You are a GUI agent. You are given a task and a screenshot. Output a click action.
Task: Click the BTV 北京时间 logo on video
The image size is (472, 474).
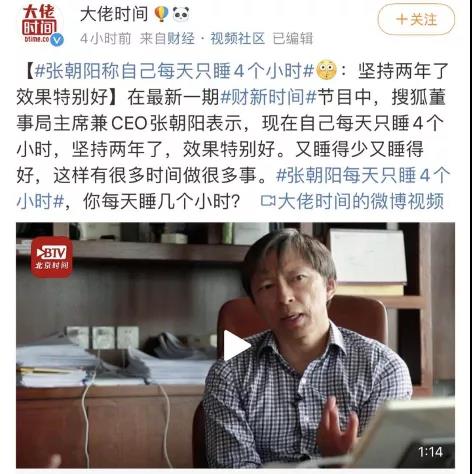point(52,257)
